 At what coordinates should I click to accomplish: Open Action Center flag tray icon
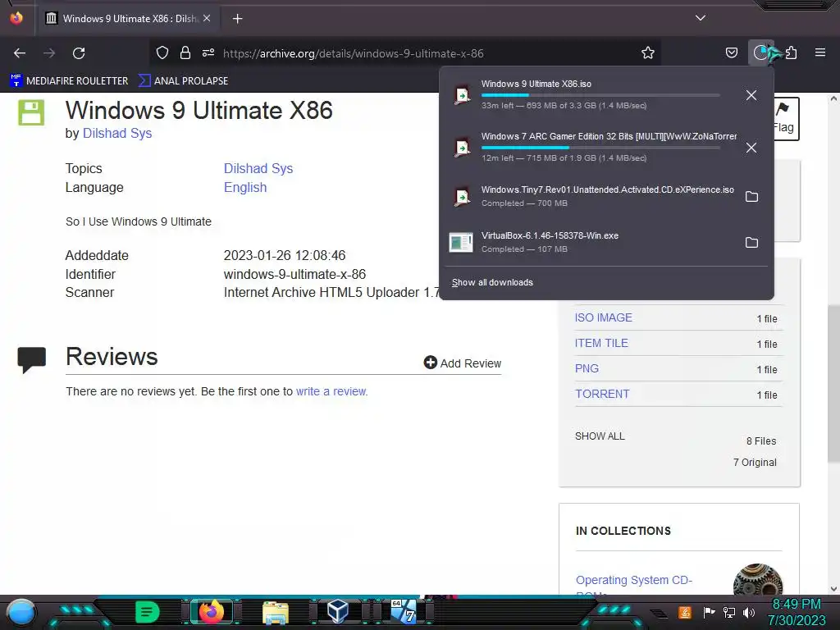click(710, 612)
